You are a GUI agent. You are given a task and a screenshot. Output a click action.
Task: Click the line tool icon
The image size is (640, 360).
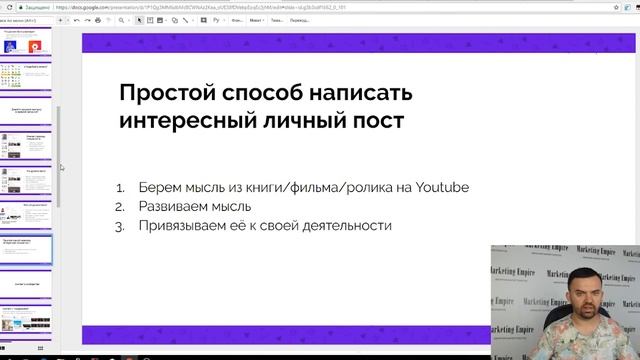pos(185,20)
